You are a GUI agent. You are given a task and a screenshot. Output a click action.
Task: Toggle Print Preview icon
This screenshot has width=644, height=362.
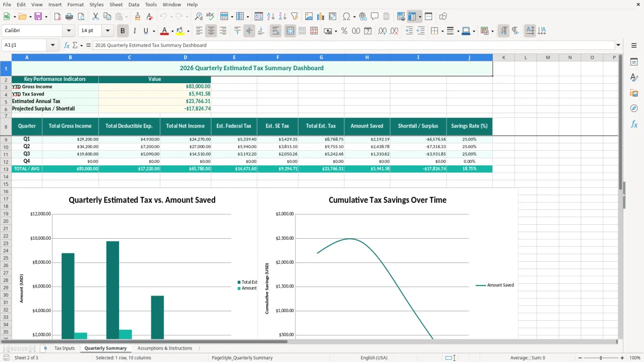pyautogui.click(x=80, y=17)
